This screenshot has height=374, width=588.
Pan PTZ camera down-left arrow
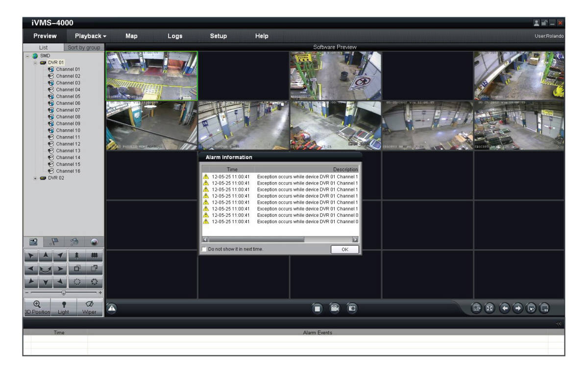tap(32, 283)
